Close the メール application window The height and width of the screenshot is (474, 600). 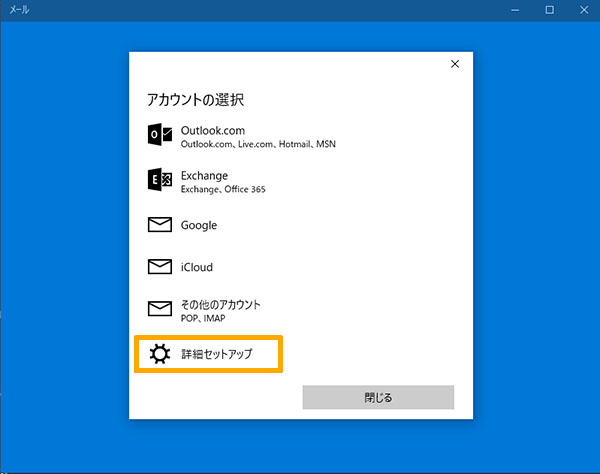(584, 10)
